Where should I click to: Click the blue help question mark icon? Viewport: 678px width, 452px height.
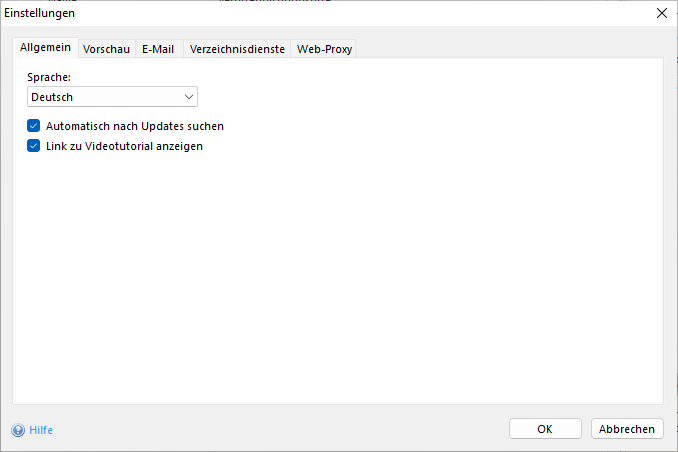[18, 430]
